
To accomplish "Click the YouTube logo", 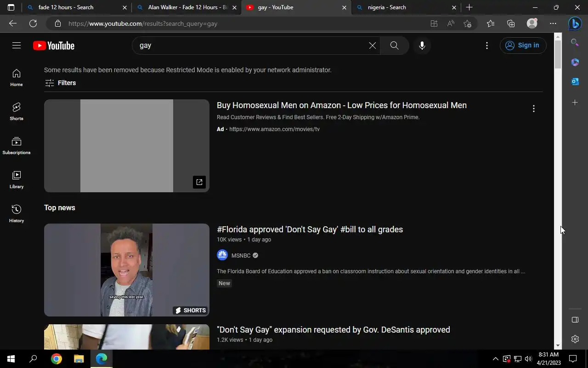I will point(54,46).
